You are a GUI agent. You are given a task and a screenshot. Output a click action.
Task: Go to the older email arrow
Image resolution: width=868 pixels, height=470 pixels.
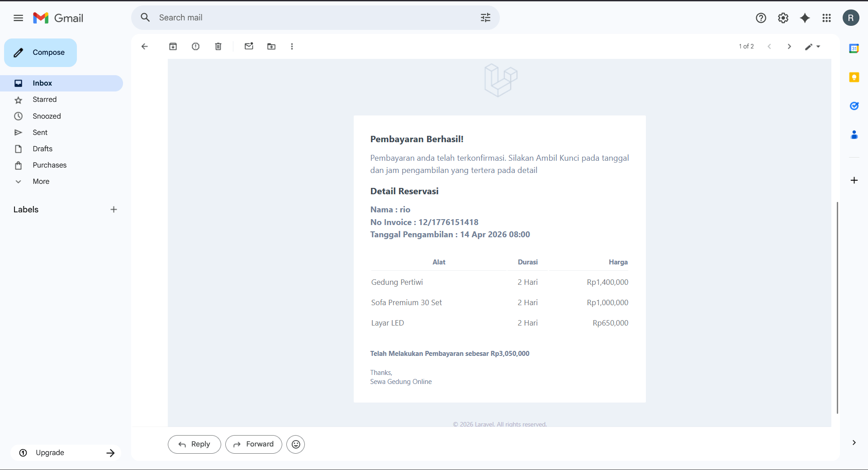pyautogui.click(x=789, y=46)
